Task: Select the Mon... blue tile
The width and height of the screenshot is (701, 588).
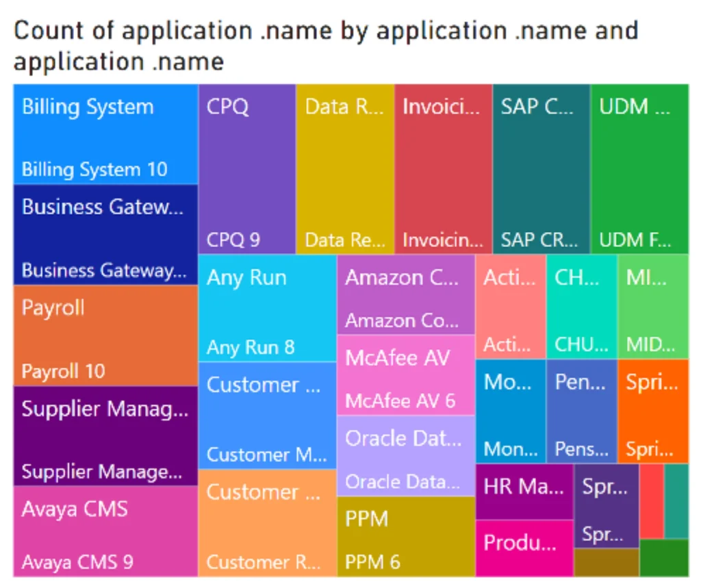Action: click(511, 411)
